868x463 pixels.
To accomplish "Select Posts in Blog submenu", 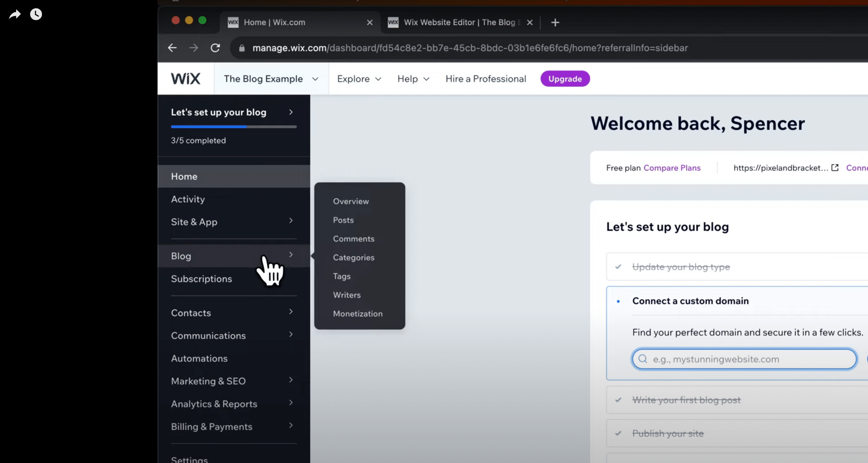I will [x=343, y=220].
